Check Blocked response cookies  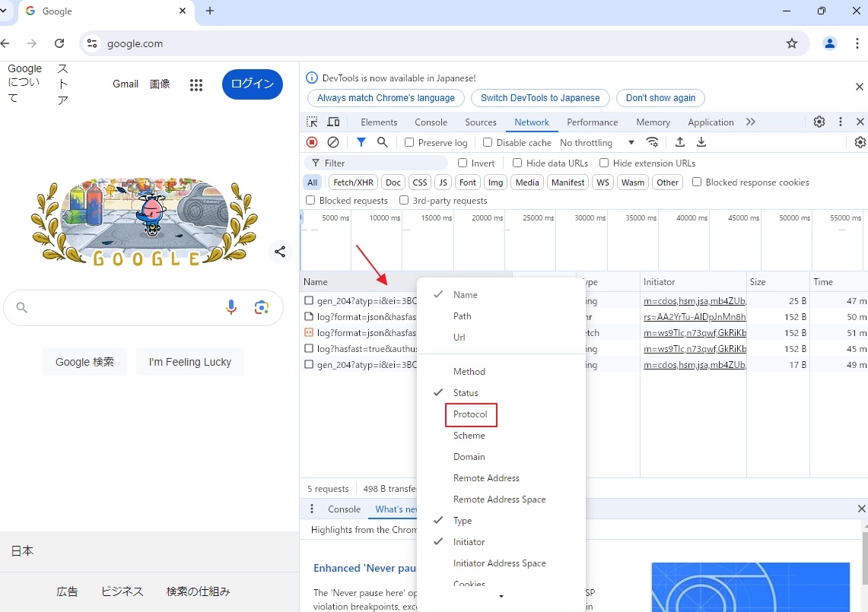(697, 182)
